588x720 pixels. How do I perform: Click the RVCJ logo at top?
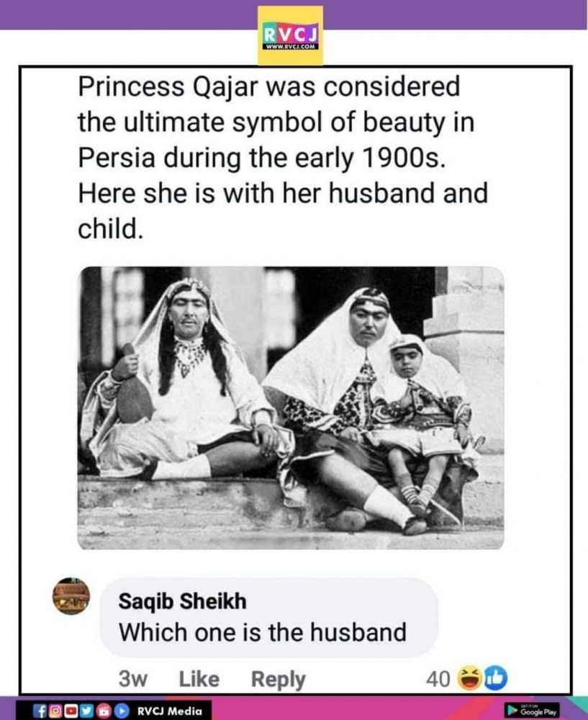(x=291, y=35)
